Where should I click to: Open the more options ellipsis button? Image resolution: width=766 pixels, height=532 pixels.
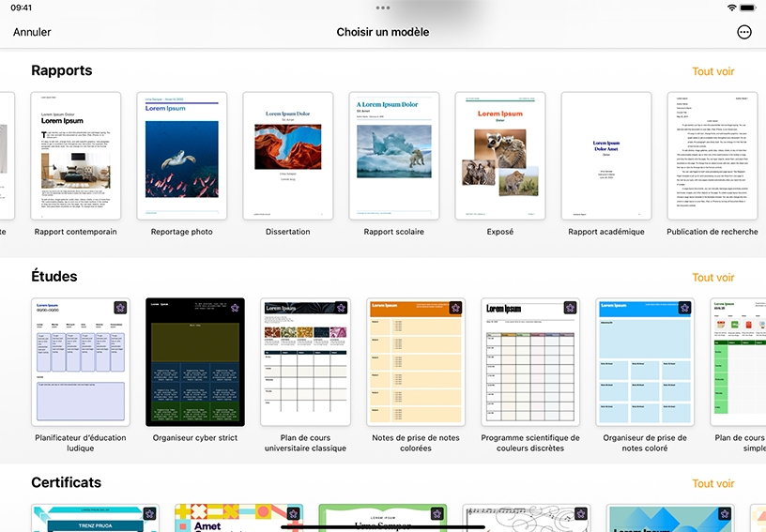pos(744,32)
